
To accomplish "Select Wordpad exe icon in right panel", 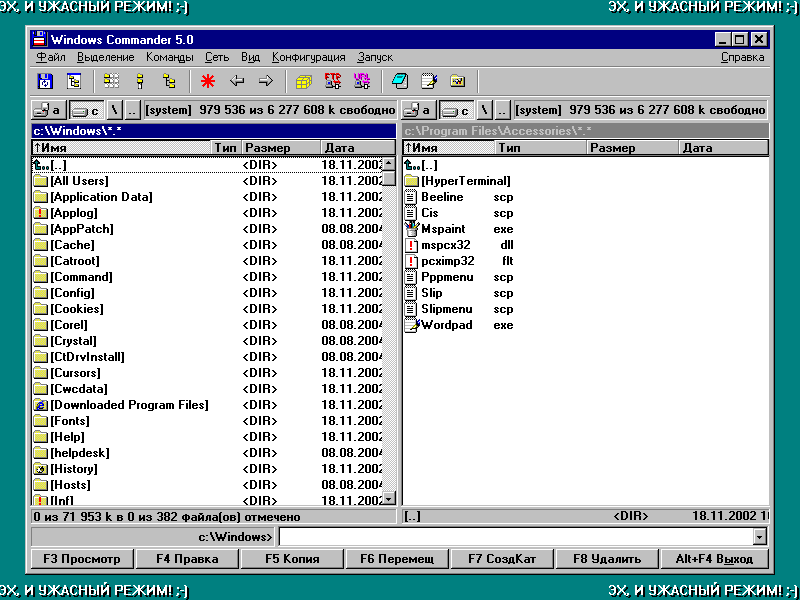I will pyautogui.click(x=411, y=325).
